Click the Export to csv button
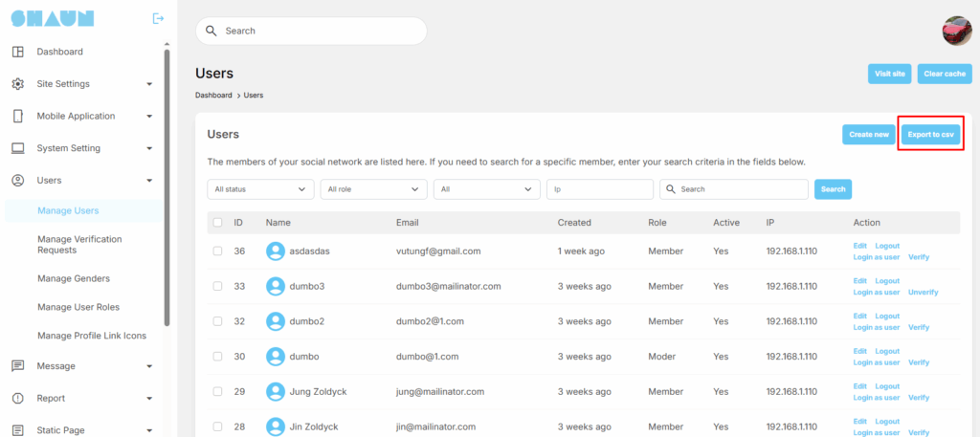 pos(931,135)
